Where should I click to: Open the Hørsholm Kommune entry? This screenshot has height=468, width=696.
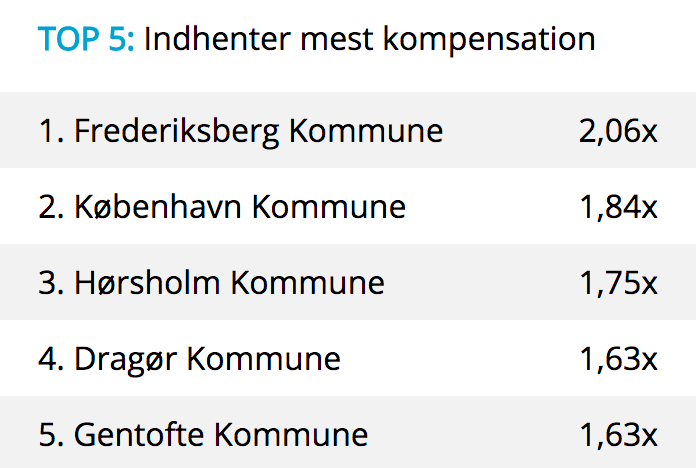229,283
